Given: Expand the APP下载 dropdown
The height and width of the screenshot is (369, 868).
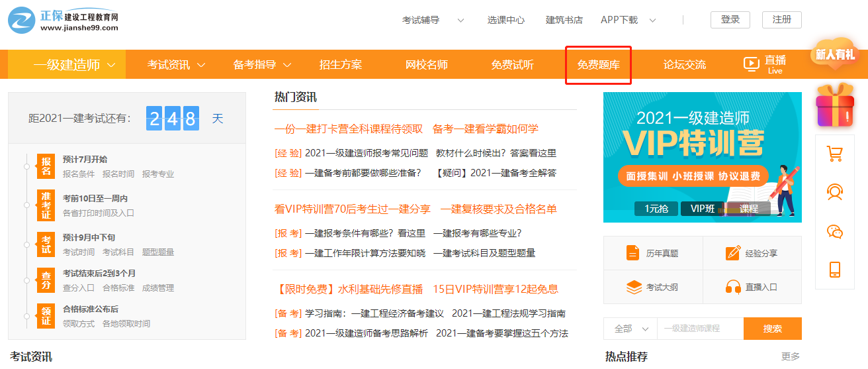Looking at the screenshot, I should (652, 20).
